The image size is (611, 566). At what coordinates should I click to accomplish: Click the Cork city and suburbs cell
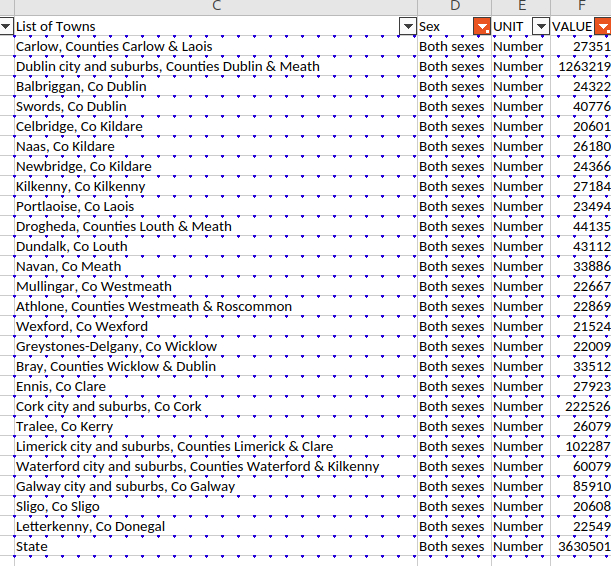(x=109, y=407)
